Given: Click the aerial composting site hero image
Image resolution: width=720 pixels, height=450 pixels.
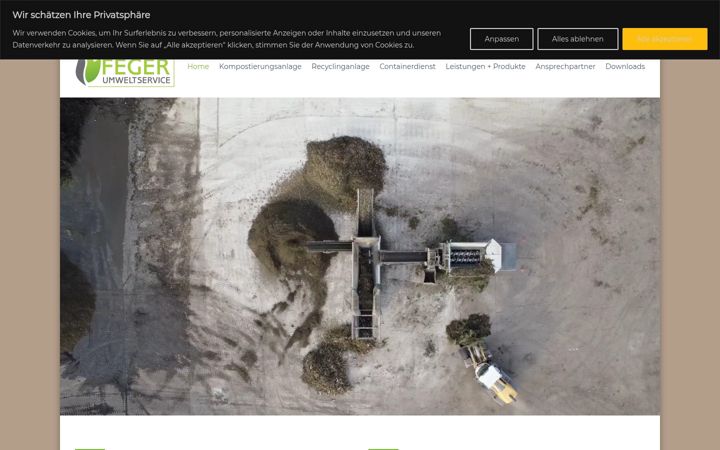Looking at the screenshot, I should point(360,256).
